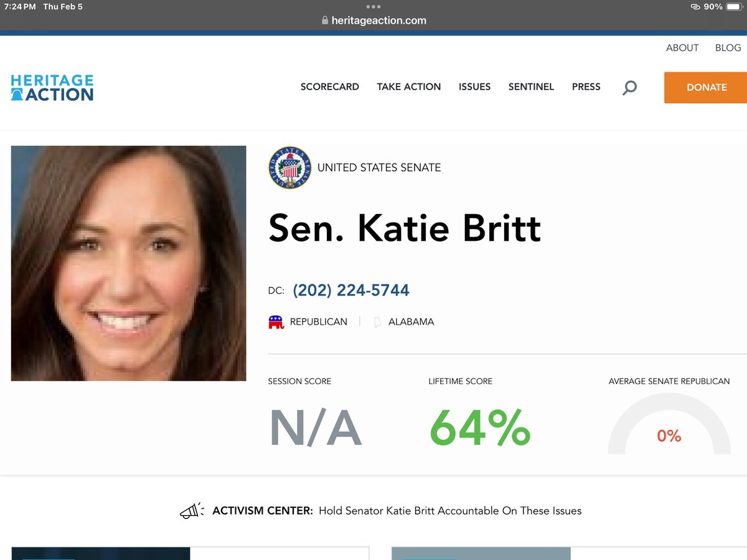Click the LIFETIME SCORE label
The height and width of the screenshot is (560, 747).
pos(461,381)
